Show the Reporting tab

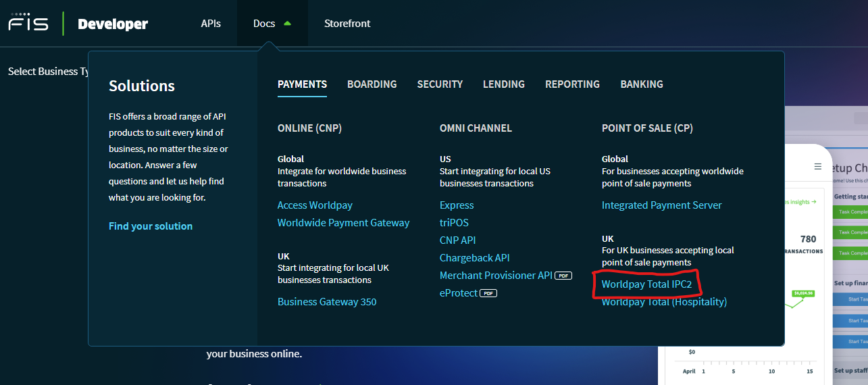(x=572, y=84)
